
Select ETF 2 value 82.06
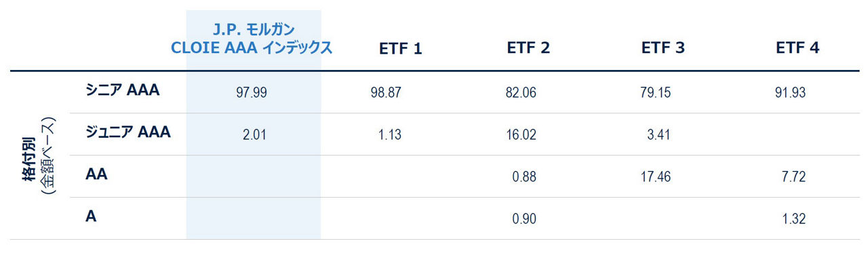[520, 93]
